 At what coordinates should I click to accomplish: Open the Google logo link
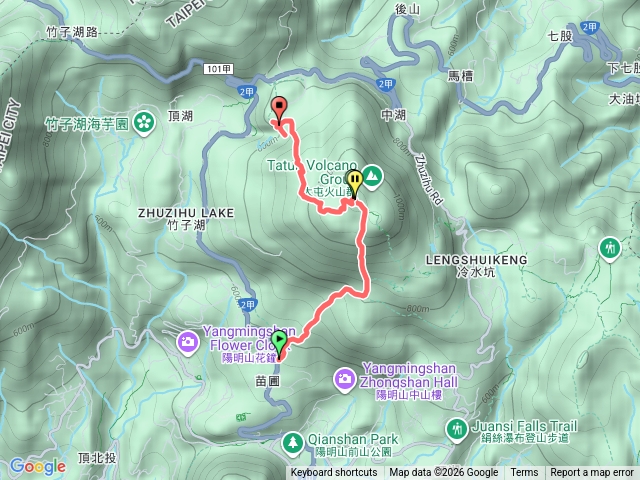[38, 466]
